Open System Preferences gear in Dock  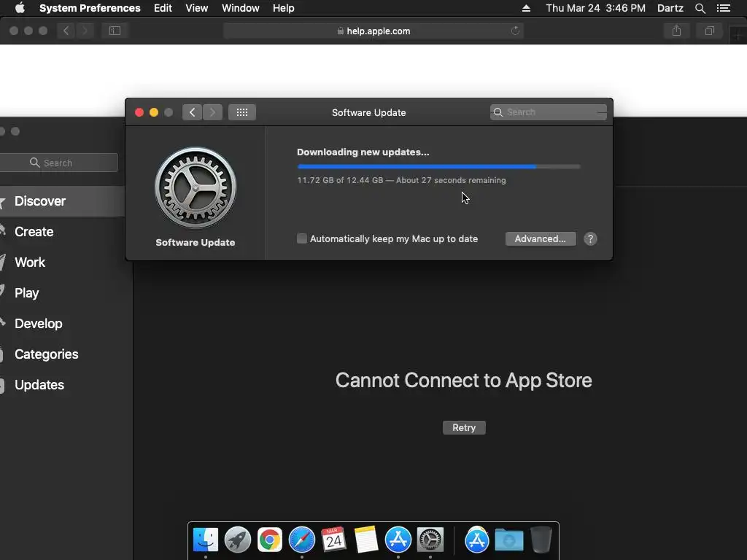pos(430,540)
